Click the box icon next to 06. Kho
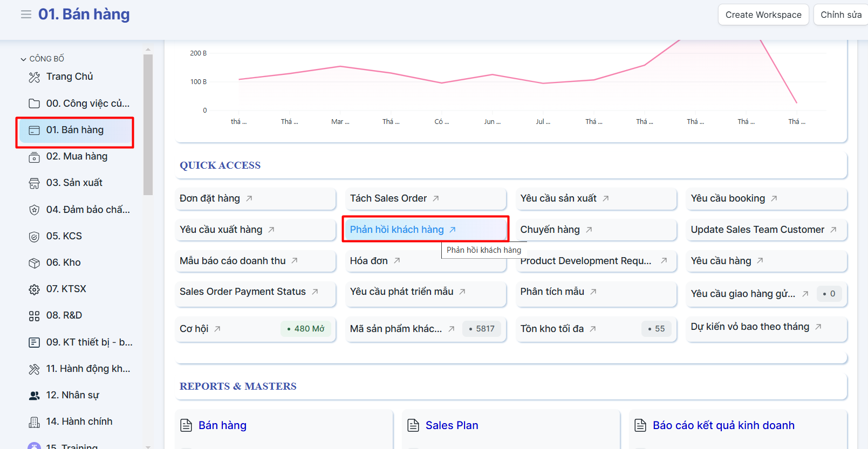Screen dimensions: 868x449 (34, 263)
